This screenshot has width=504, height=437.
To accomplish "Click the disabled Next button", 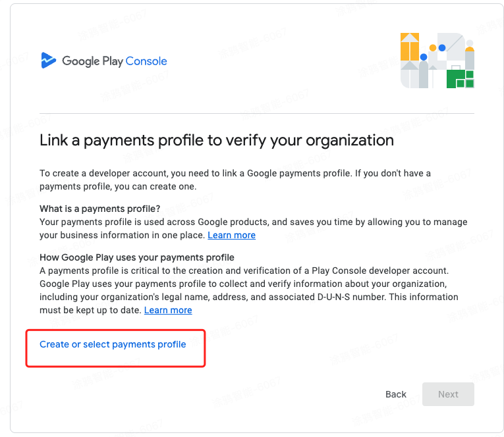I will 448,394.
